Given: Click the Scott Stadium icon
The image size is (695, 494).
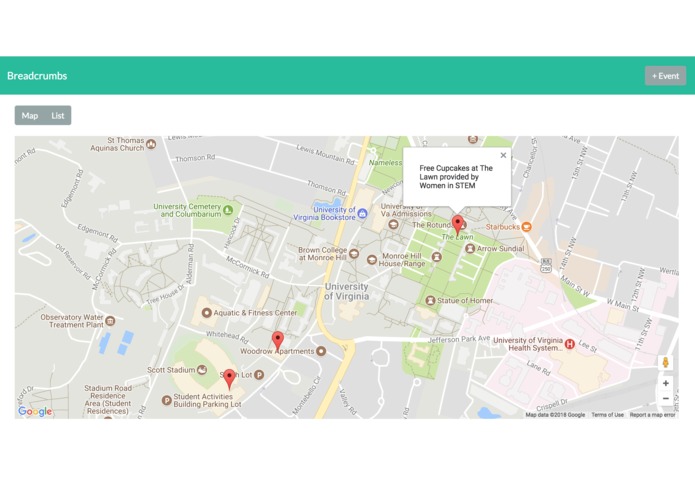Looking at the screenshot, I should coord(202,370).
